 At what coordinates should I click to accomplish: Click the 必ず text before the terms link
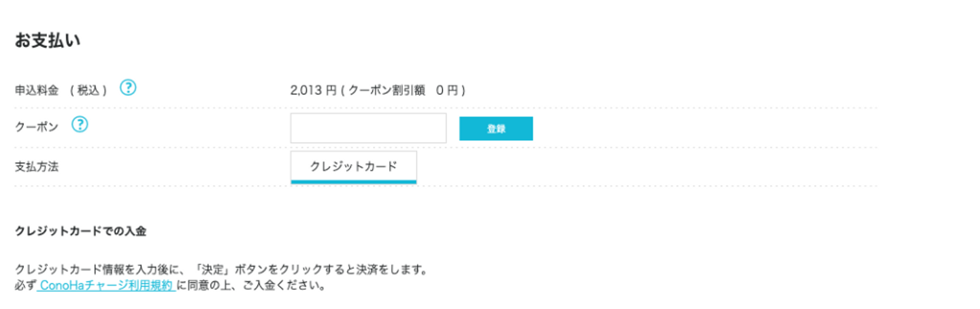pos(24,286)
